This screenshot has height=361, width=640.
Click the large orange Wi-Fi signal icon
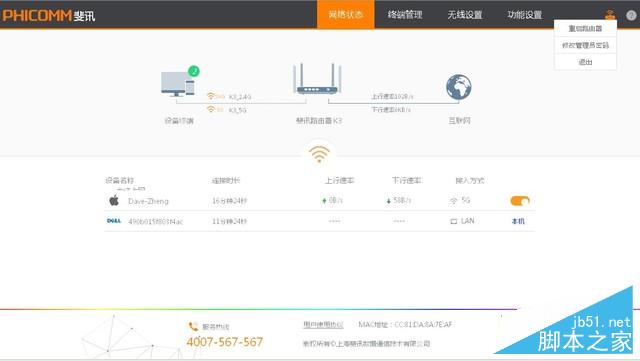tap(319, 154)
